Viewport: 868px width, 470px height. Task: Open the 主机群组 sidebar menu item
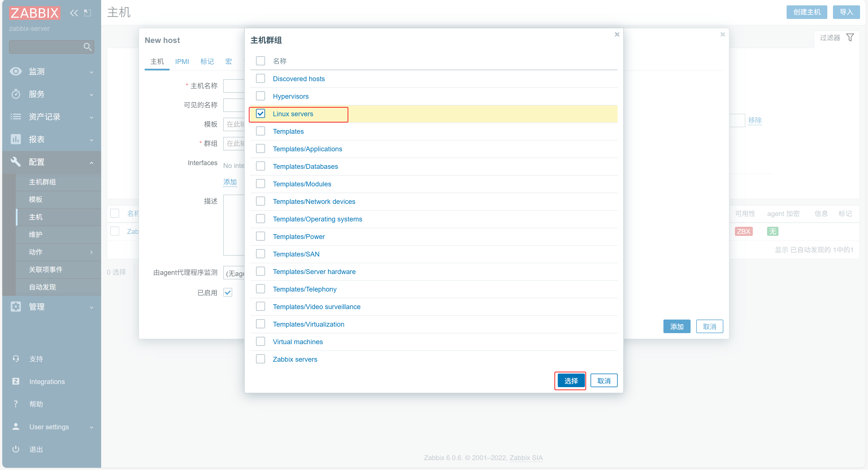58,182
